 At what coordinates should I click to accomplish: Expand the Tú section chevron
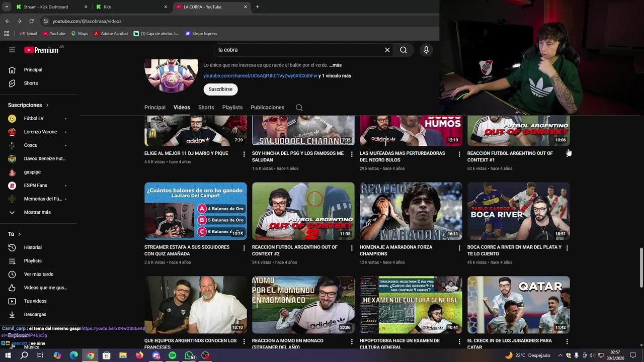(x=20, y=234)
